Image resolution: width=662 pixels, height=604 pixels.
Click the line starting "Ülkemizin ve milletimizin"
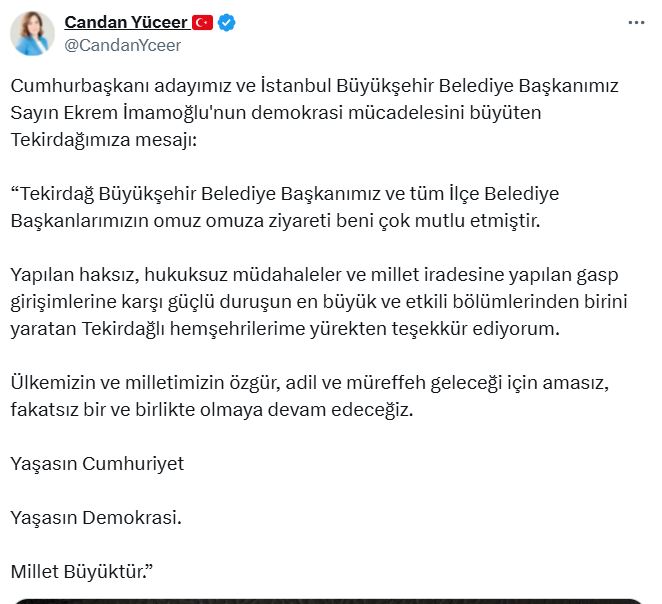pyautogui.click(x=309, y=383)
